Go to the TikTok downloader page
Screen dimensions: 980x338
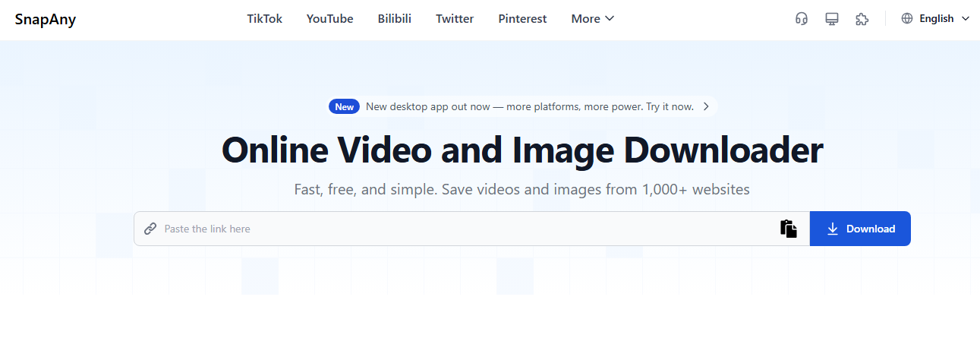(264, 19)
